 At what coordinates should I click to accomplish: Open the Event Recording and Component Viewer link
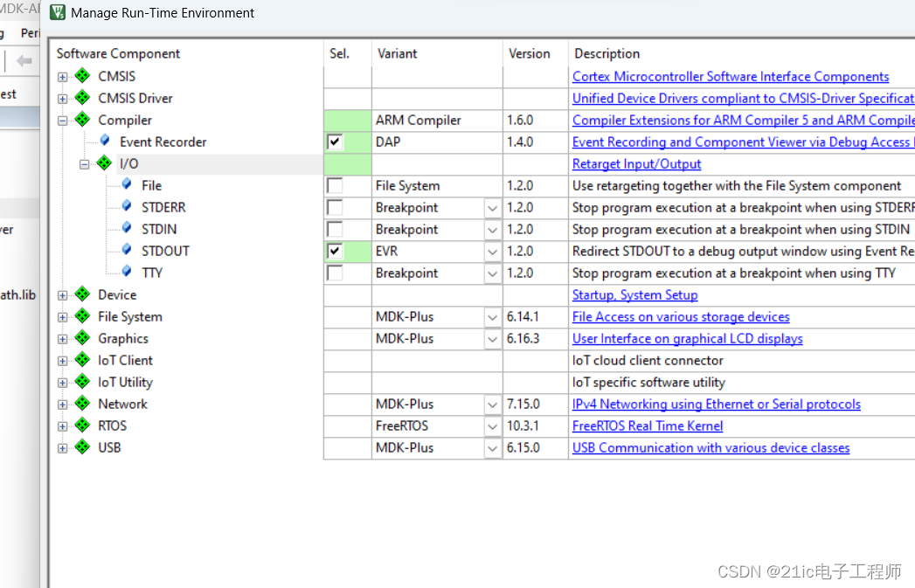744,142
